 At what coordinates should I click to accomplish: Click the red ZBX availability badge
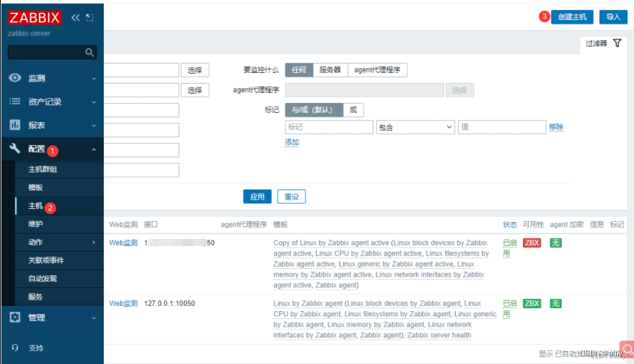pyautogui.click(x=532, y=243)
